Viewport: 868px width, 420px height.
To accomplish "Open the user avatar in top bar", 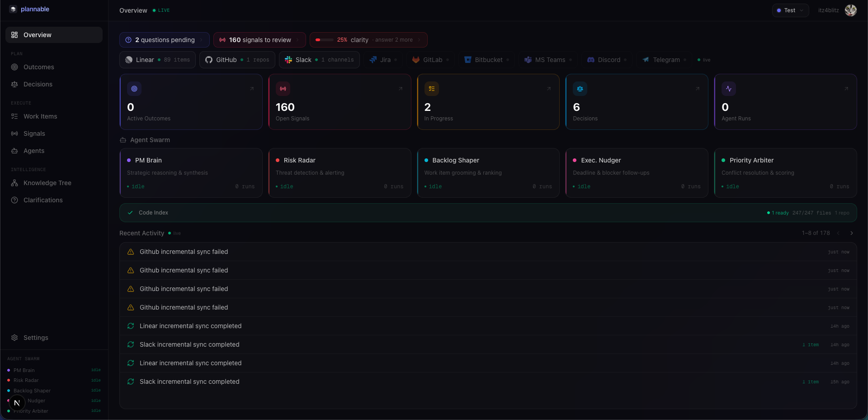I will [850, 10].
